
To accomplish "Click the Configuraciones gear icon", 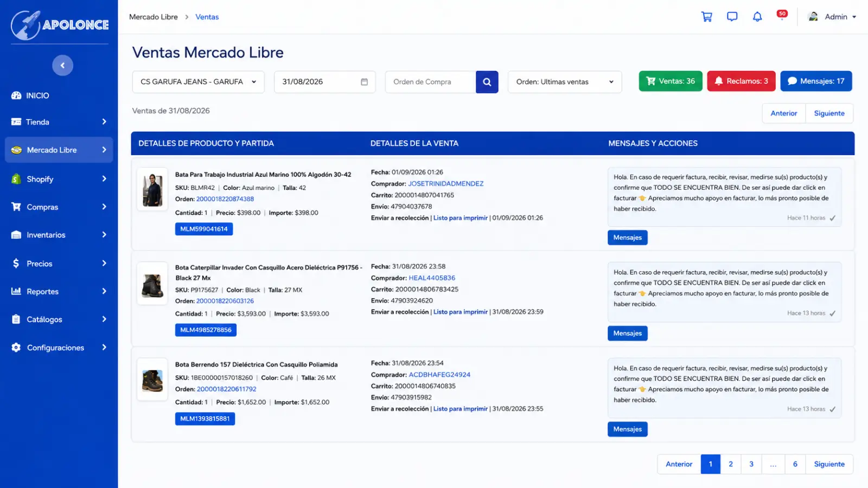I will point(16,348).
